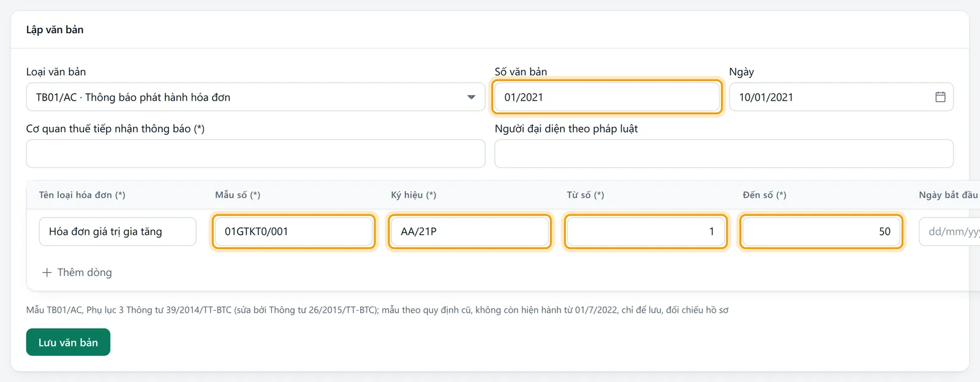Select the Từ số input field
This screenshot has width=980, height=382.
646,231
